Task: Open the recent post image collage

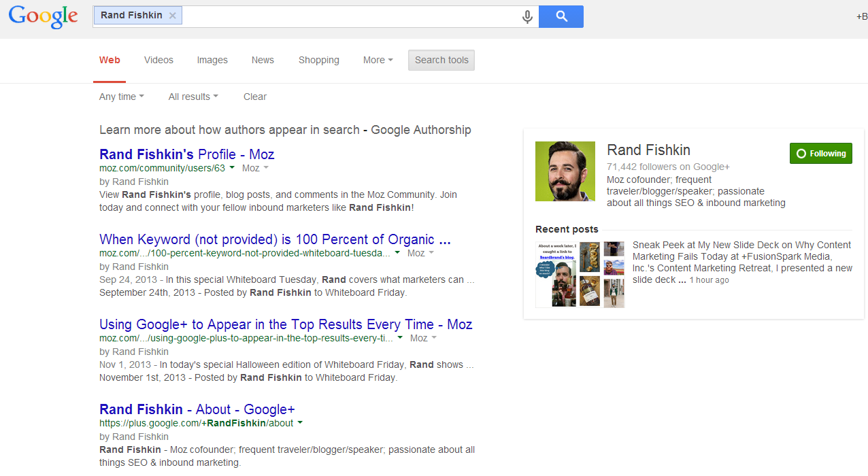Action: tap(580, 274)
